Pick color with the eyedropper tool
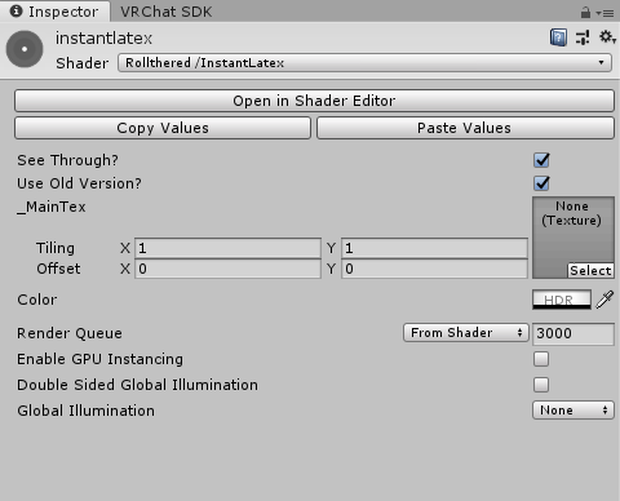This screenshot has height=501, width=620. [605, 299]
